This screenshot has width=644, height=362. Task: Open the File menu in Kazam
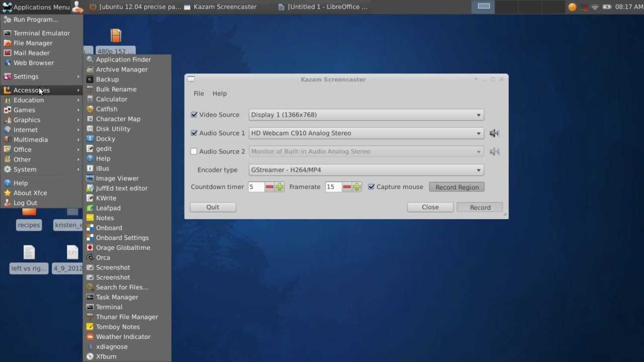point(199,94)
